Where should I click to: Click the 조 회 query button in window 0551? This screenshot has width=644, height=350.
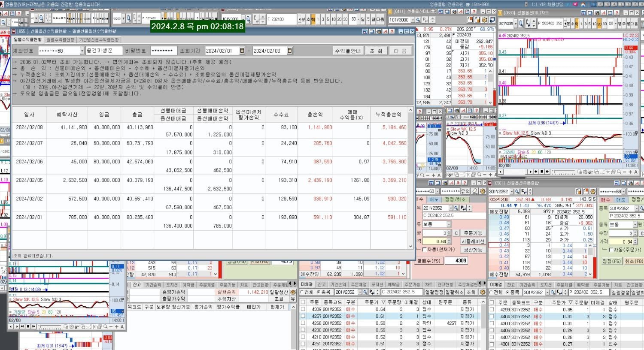pos(376,51)
